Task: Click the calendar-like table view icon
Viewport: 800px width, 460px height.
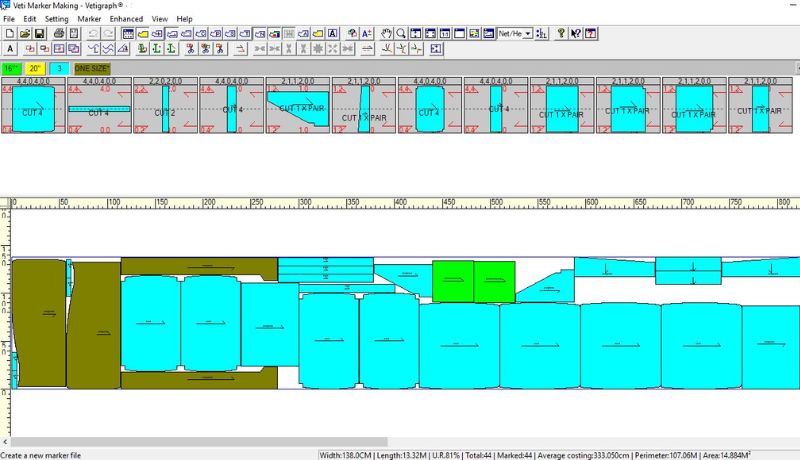Action: [x=128, y=34]
